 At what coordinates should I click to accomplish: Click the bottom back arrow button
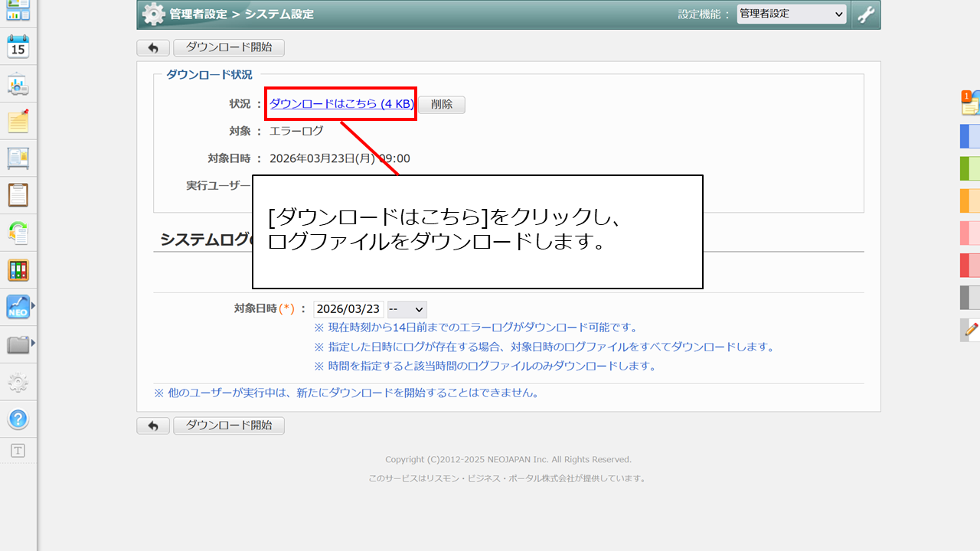coord(153,425)
